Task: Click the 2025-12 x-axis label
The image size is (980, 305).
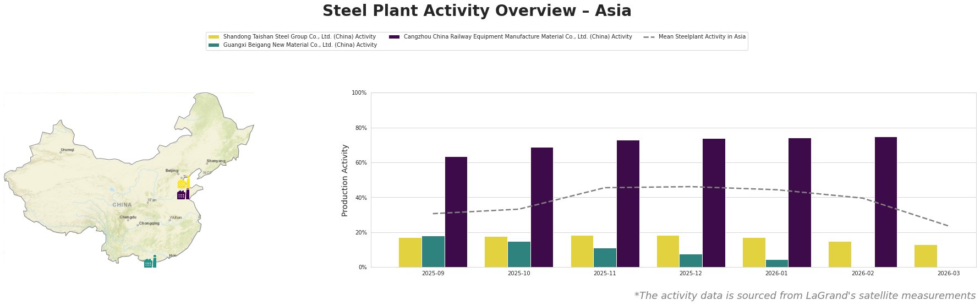Action: click(691, 273)
